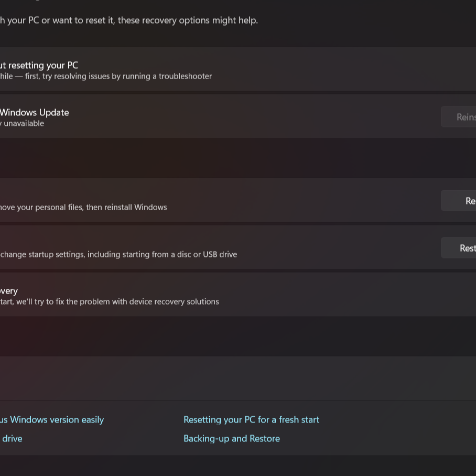Open the row with title ending "overy"
The width and height of the screenshot is (476, 476).
point(9,291)
